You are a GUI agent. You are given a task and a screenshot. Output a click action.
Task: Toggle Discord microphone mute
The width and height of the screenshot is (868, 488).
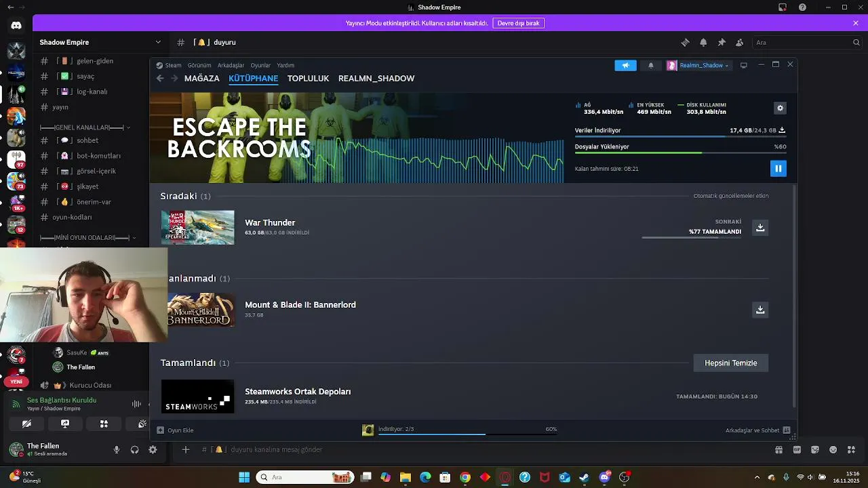click(117, 449)
